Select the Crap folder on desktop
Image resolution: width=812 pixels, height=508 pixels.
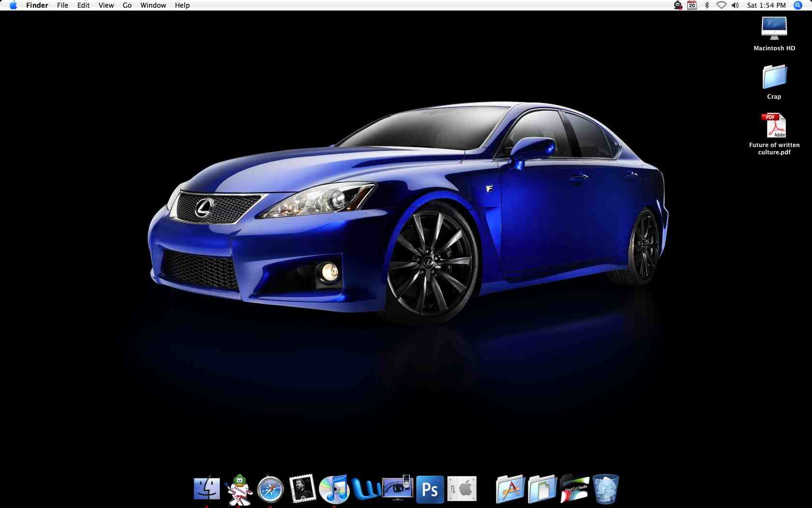(x=774, y=77)
